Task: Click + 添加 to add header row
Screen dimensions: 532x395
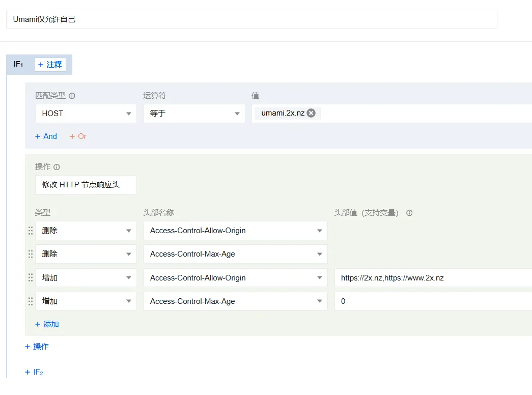Action: tap(47, 324)
